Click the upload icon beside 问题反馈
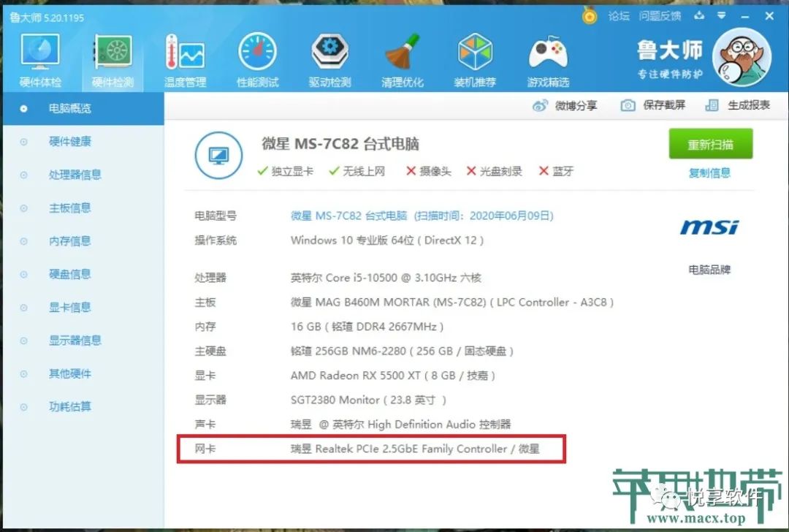The height and width of the screenshot is (532, 789). click(x=699, y=15)
